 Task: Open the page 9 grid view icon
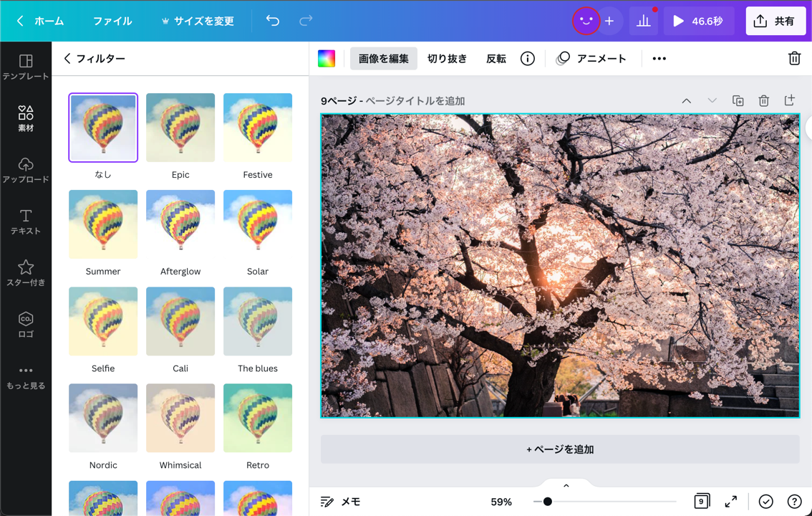702,501
